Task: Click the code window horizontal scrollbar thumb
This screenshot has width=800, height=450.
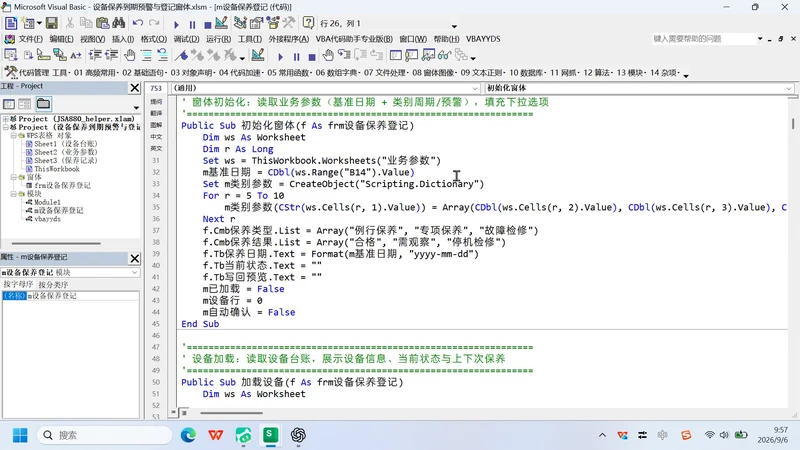Action: coord(231,413)
